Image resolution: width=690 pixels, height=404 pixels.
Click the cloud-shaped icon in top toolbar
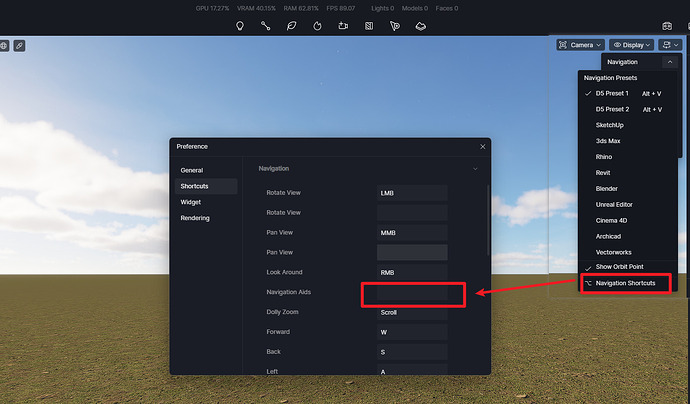pos(421,25)
